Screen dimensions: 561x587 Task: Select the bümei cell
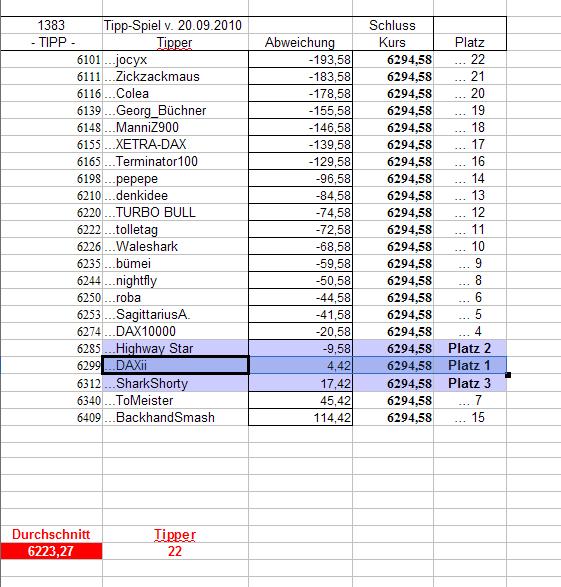click(x=175, y=264)
